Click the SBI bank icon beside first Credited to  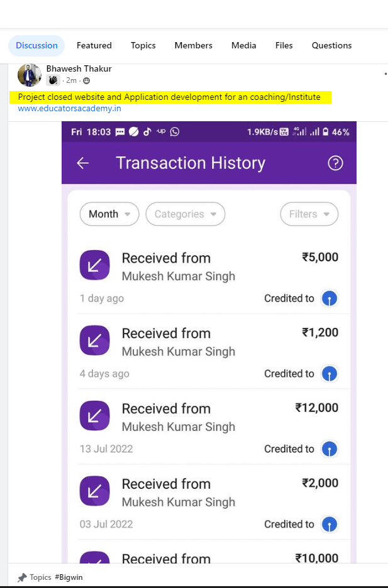tap(330, 298)
